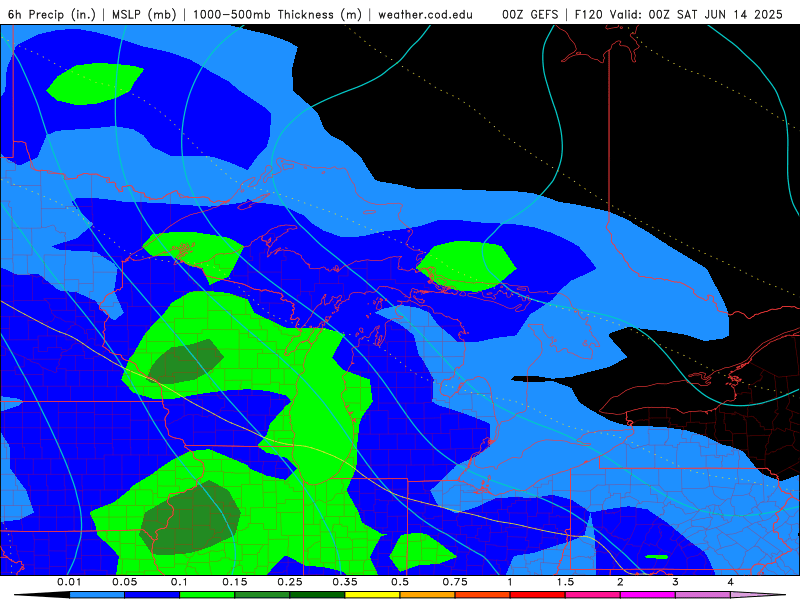Viewport: 800px width, 600px height.
Task: Select the yellow 0.35–0.5 legend swatch
Action: [372, 595]
